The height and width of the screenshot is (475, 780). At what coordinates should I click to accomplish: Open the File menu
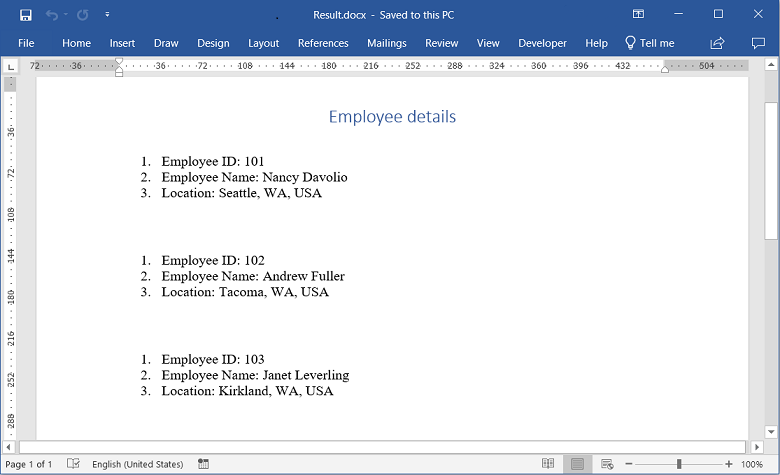tap(26, 43)
